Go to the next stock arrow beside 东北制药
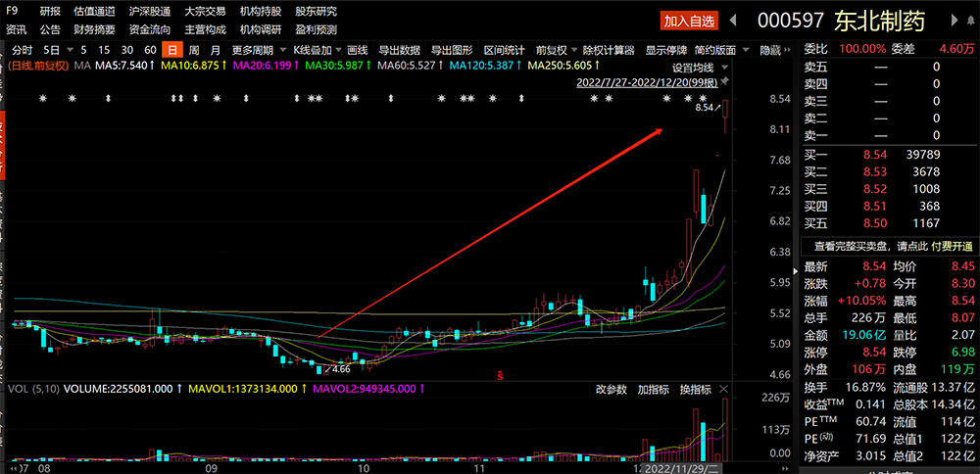The height and width of the screenshot is (474, 980). click(955, 21)
